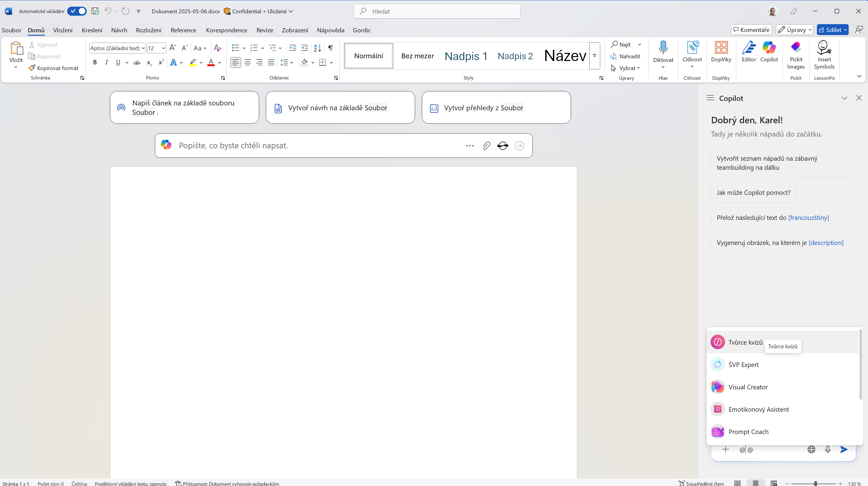Show paragraph marks pilcrow icon
This screenshot has height=486, width=868.
(x=331, y=48)
